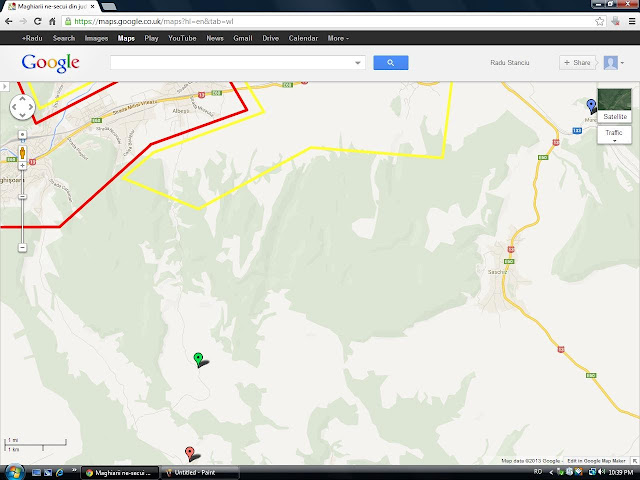Pan the map using the navigation wheel
This screenshot has height=480, width=640.
[22, 107]
